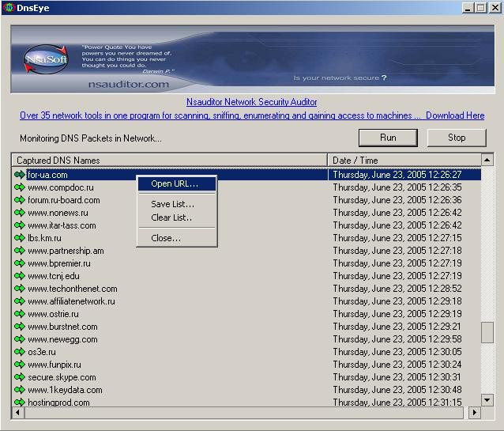The height and width of the screenshot is (431, 504).
Task: Click the green arrow icon beside hostingprod.com
Action: [x=20, y=402]
